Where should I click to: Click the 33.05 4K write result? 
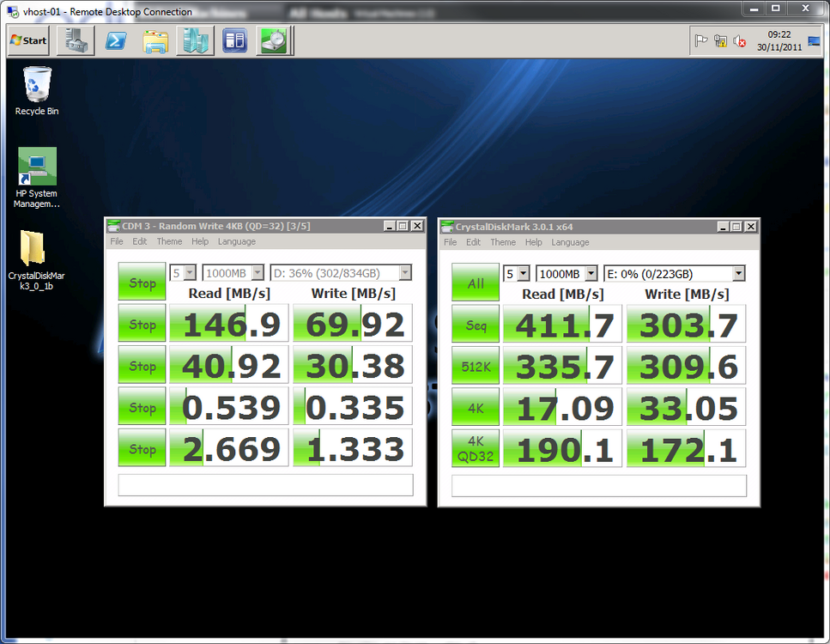[686, 407]
